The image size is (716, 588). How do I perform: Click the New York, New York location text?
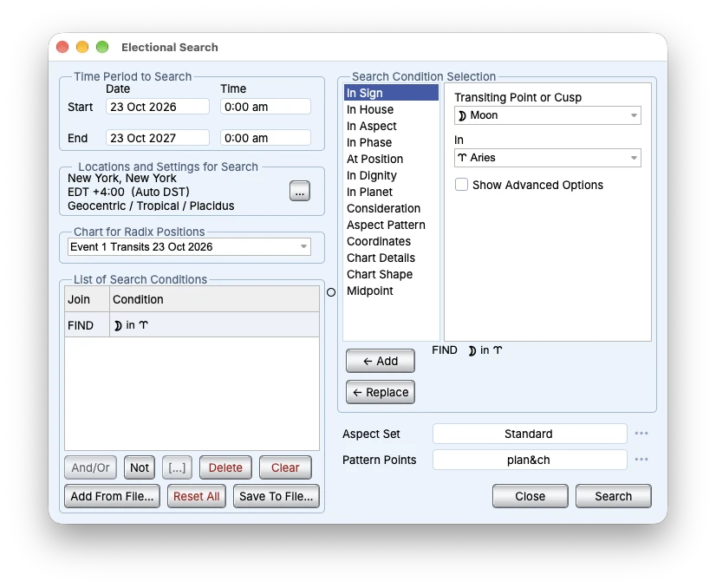pos(122,178)
